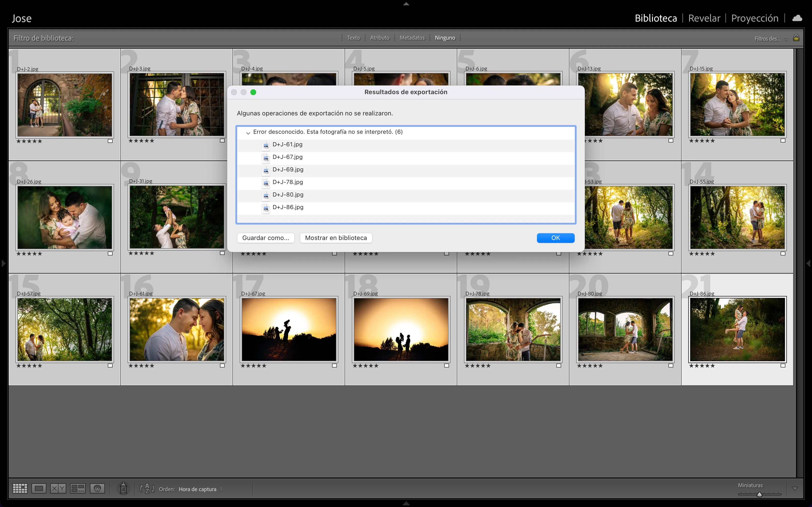Open Compare view (X|Y) icon
Viewport: 812px width, 507px height.
[58, 489]
